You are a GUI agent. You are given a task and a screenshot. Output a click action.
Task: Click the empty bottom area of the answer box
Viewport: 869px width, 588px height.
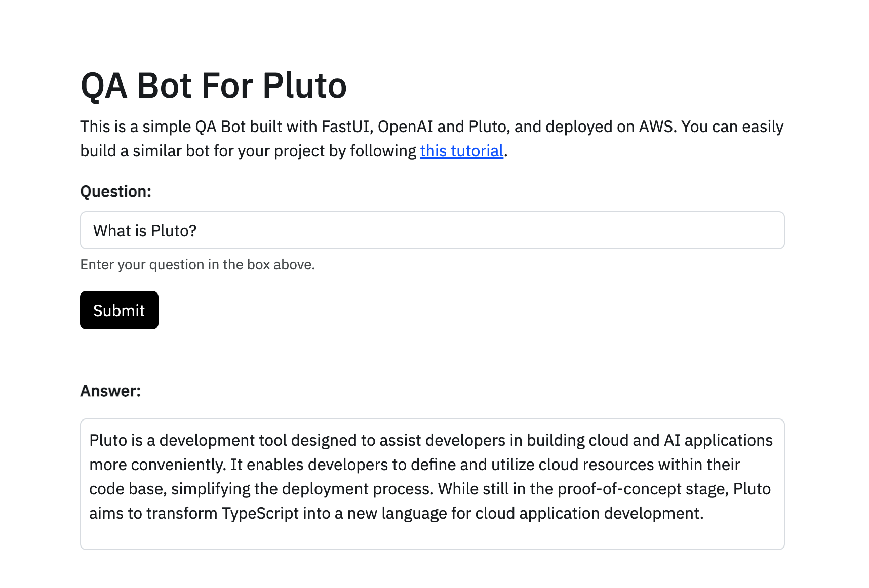click(432, 536)
